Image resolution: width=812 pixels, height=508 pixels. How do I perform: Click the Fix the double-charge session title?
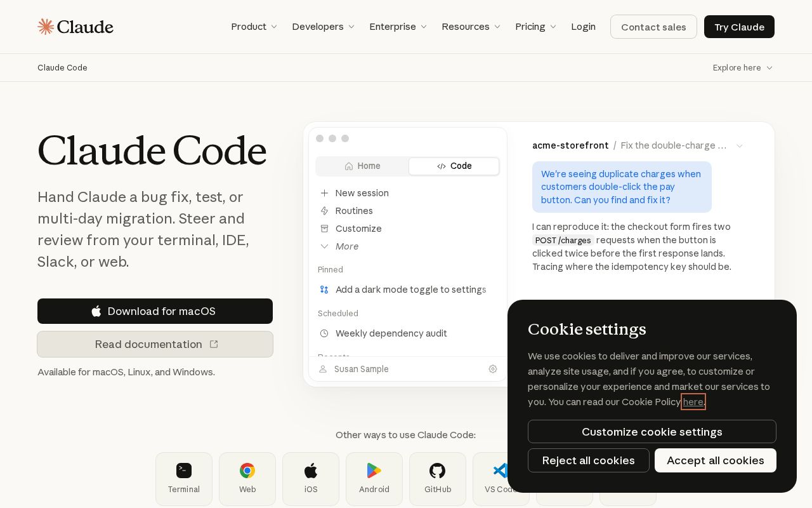coord(674,145)
